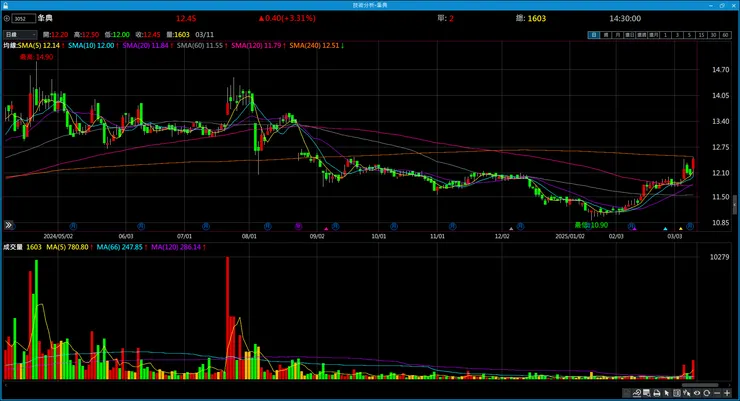Click the window-zoom magnifier icon in bottom toolbar

pyautogui.click(x=647, y=393)
